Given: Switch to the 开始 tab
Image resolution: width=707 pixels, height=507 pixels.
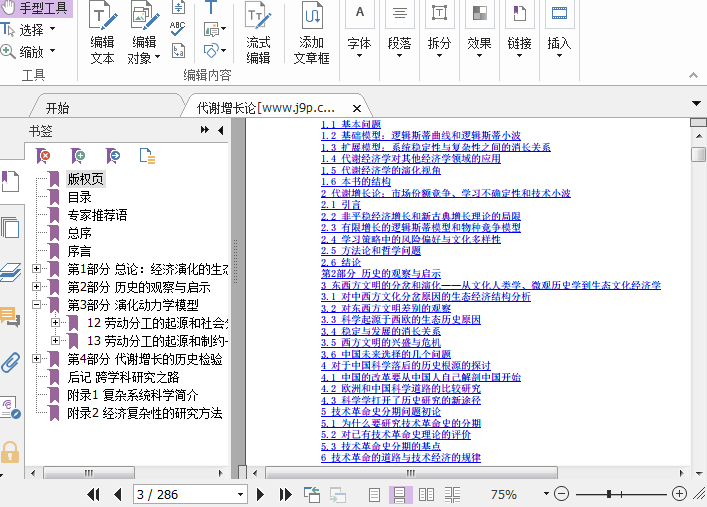Looking at the screenshot, I should pyautogui.click(x=58, y=108).
